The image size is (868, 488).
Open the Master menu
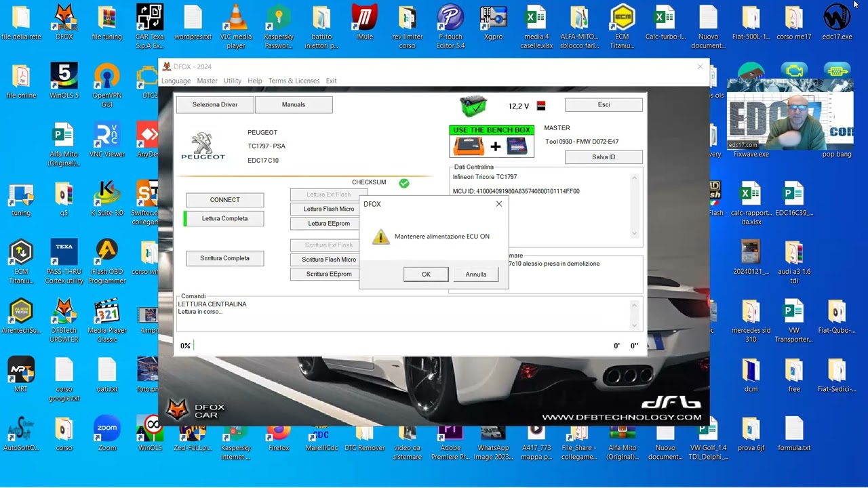coord(208,81)
